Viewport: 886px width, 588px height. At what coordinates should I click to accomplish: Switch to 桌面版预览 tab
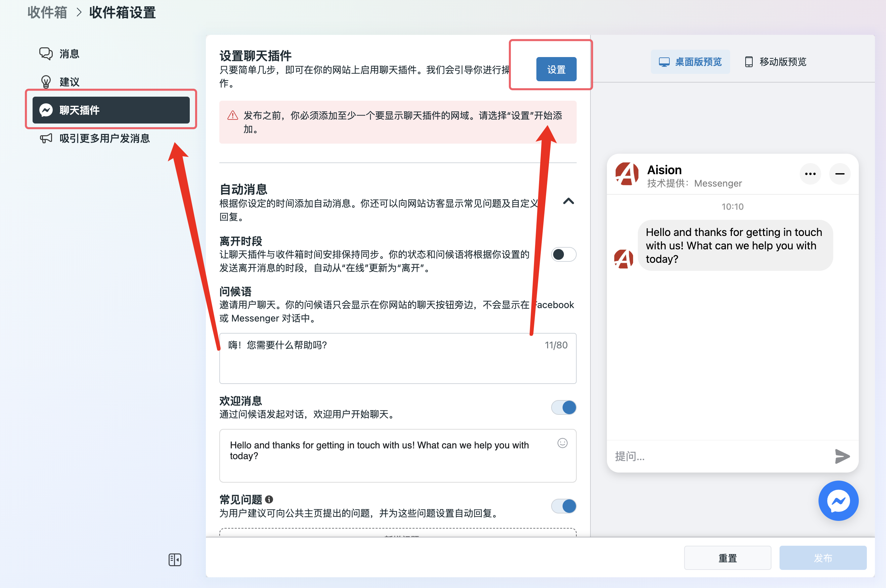tap(690, 62)
